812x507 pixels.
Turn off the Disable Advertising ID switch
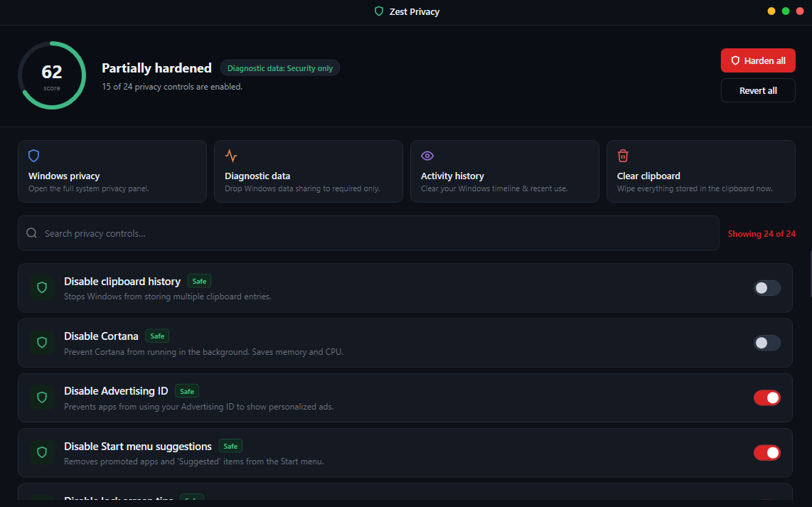[767, 397]
